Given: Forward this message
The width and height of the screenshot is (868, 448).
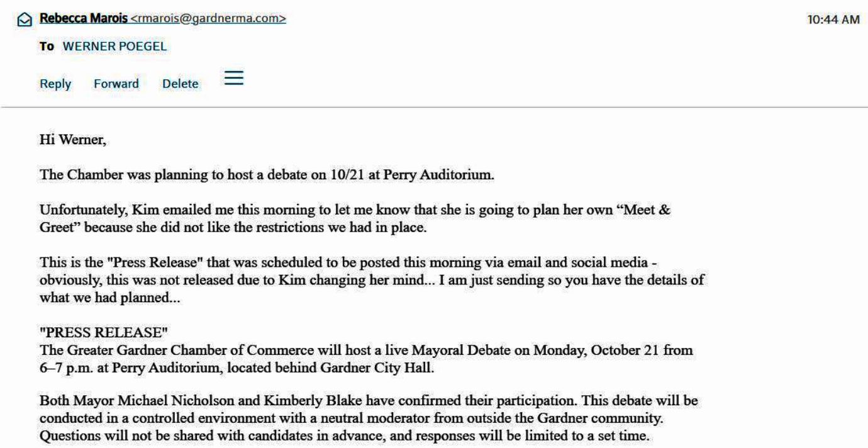Looking at the screenshot, I should pyautogui.click(x=116, y=84).
